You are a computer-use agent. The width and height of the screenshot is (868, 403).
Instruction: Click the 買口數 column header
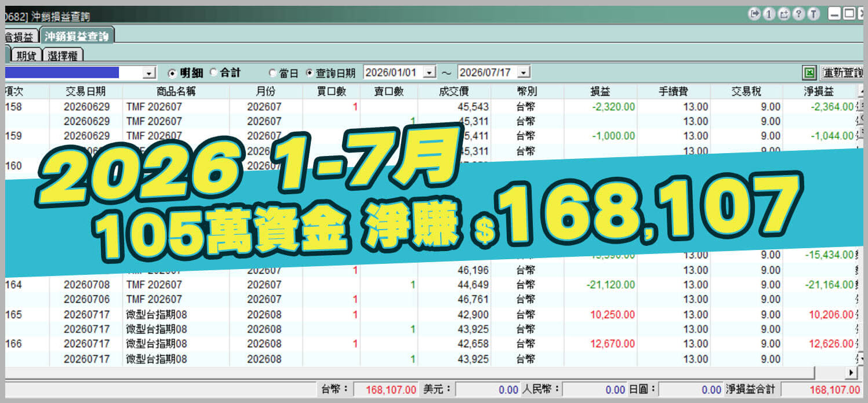(x=331, y=92)
